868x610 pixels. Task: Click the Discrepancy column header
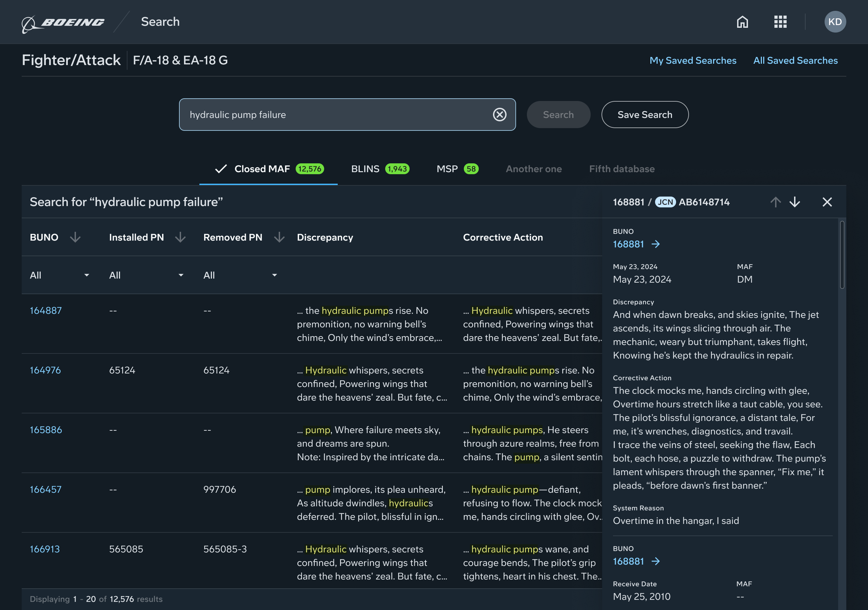(x=325, y=237)
